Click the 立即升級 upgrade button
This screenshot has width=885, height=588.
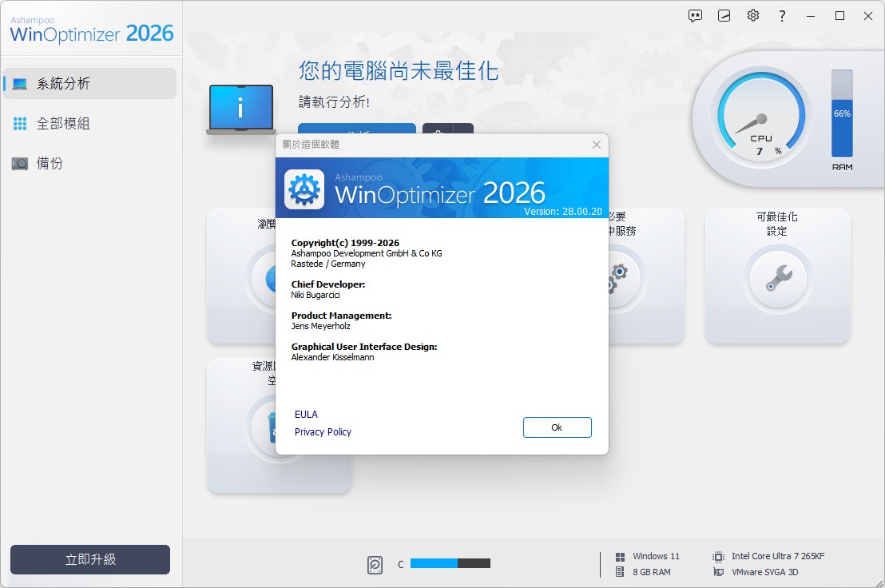[90, 559]
